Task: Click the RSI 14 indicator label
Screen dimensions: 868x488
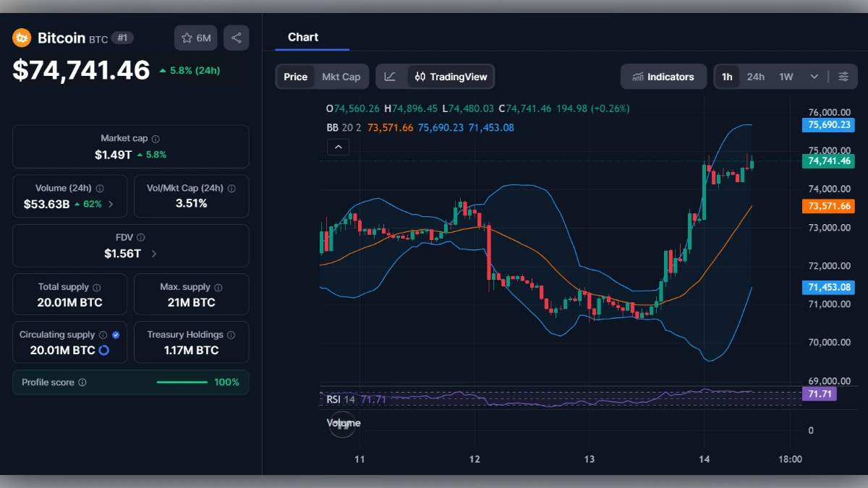Action: [x=339, y=398]
